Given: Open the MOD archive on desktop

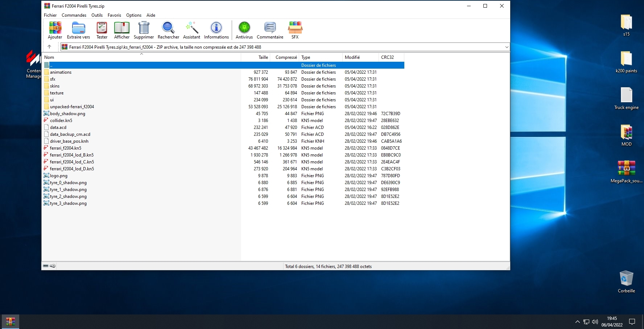Looking at the screenshot, I should 626,135.
